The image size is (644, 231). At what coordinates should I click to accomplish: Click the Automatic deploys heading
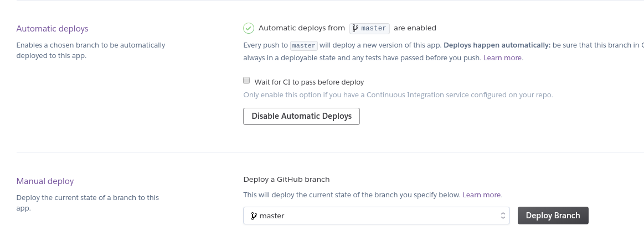52,29
